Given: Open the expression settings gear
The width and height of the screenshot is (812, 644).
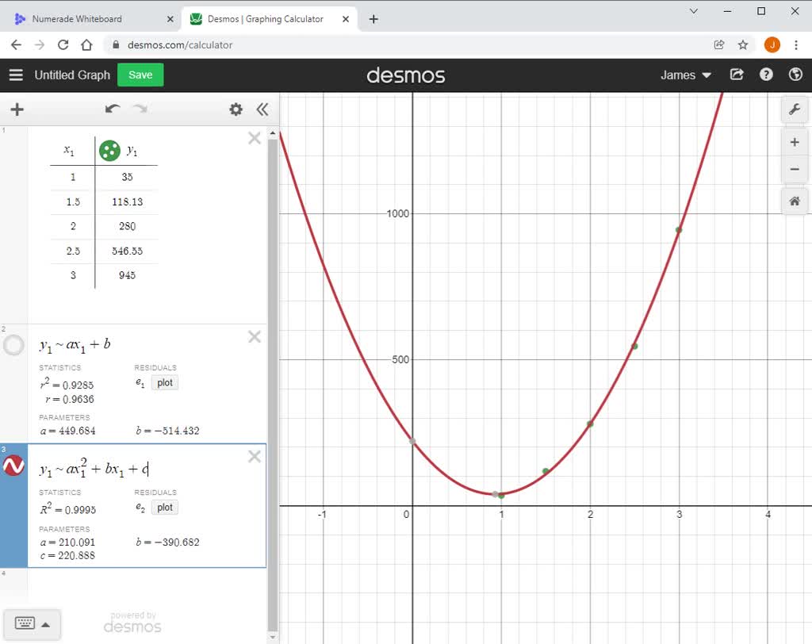Looking at the screenshot, I should coord(236,109).
